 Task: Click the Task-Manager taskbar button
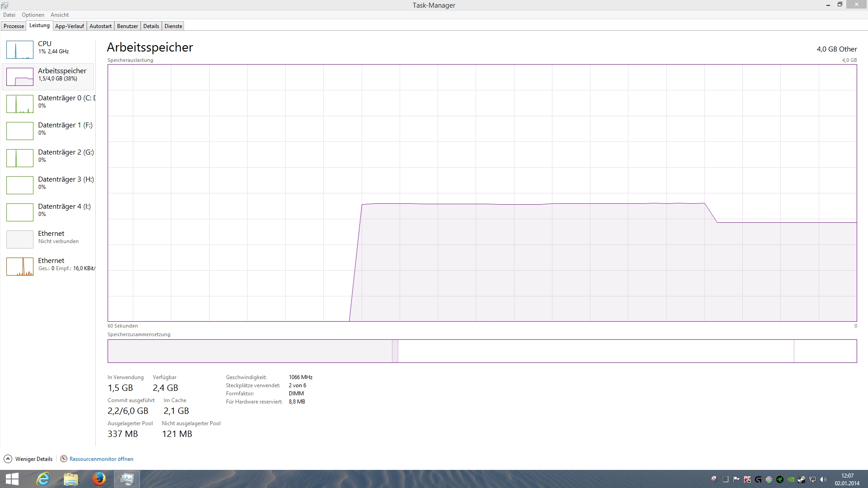(127, 479)
